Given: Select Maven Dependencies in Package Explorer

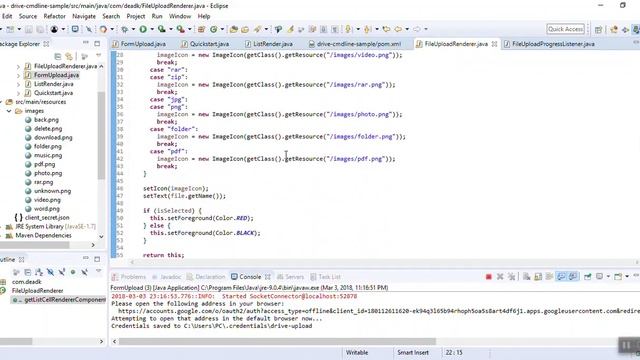Looking at the screenshot, I should (43, 236).
